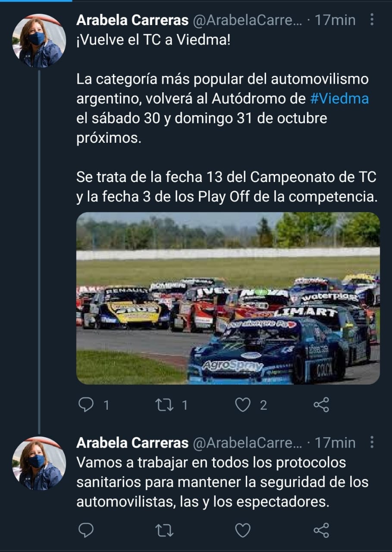
Task: Open the second tweet's three-dot menu
Action: point(372,442)
